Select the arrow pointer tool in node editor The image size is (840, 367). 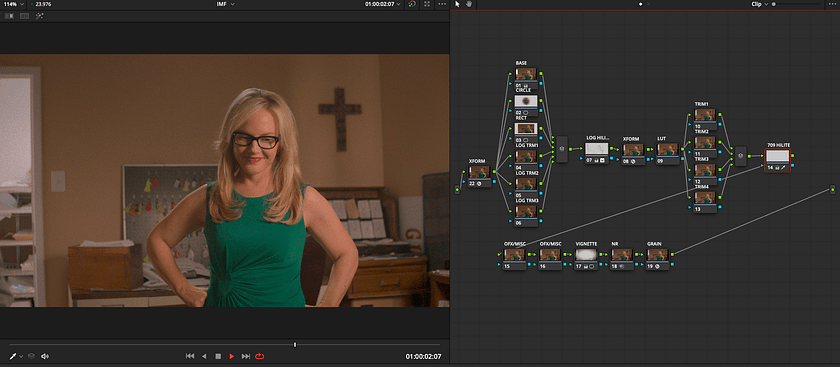pyautogui.click(x=458, y=4)
